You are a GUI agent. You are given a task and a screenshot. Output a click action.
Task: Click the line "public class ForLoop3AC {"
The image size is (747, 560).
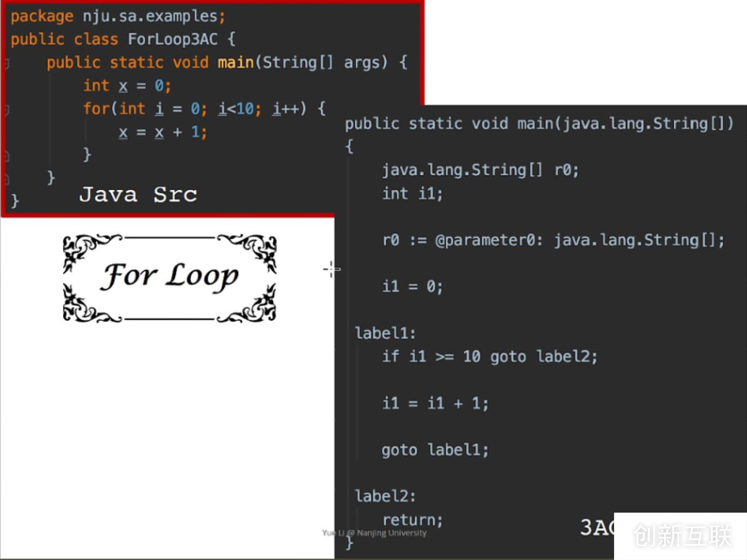pos(123,39)
